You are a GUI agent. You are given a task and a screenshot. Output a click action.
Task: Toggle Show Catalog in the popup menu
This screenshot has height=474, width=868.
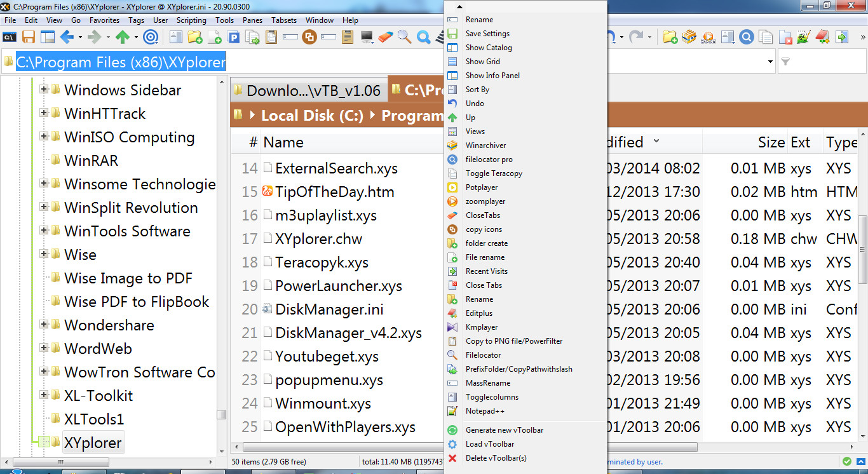click(488, 48)
